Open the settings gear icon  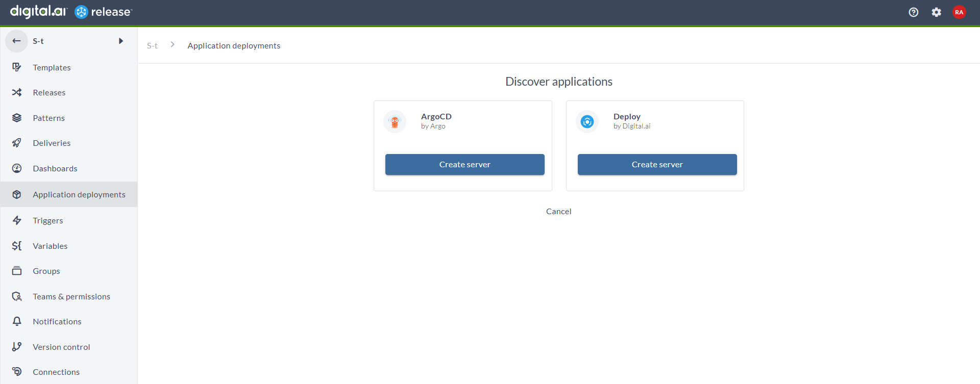click(936, 12)
